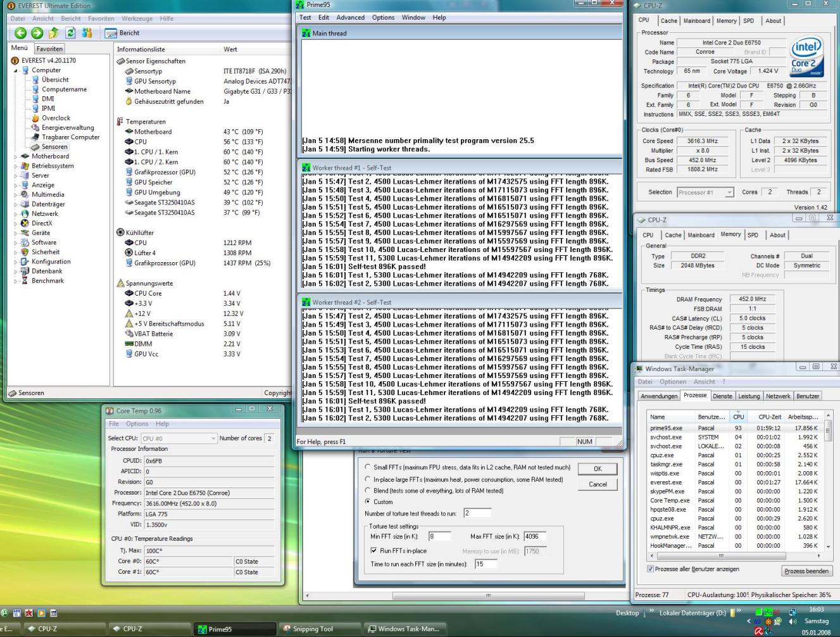Click the Spannungswerte warning triangle header

point(145,283)
